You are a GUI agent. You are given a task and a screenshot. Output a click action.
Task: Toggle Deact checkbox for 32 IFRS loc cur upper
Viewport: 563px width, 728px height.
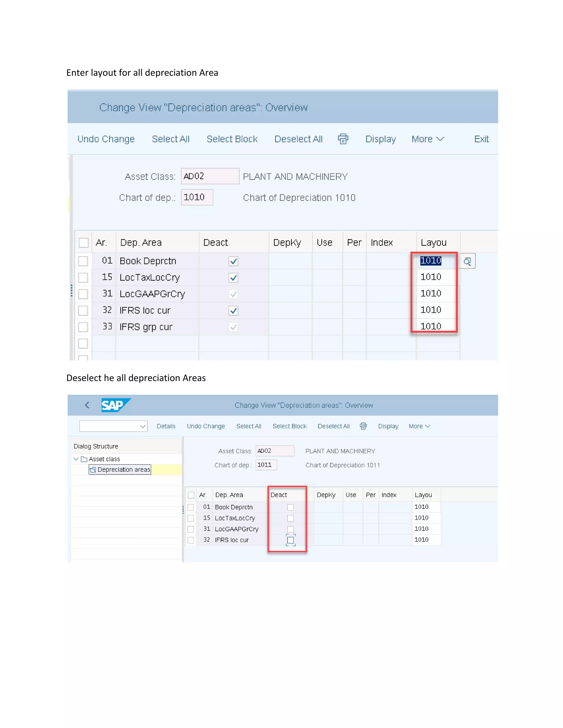(x=233, y=310)
